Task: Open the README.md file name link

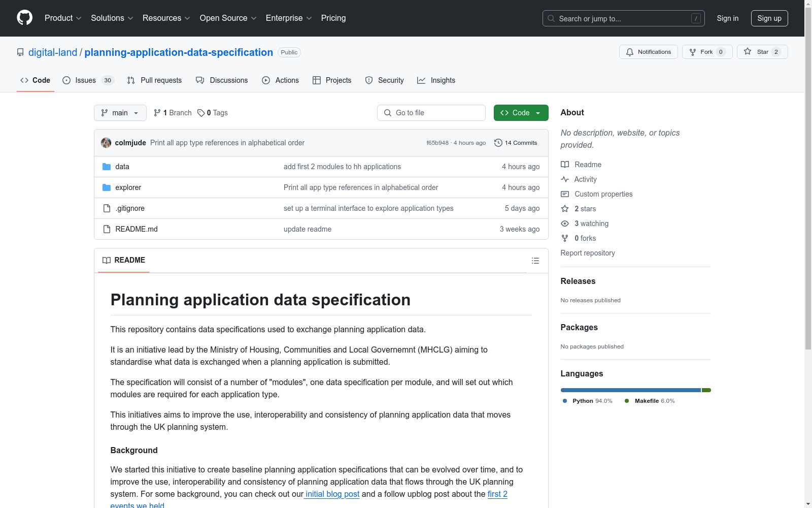Action: tap(137, 229)
